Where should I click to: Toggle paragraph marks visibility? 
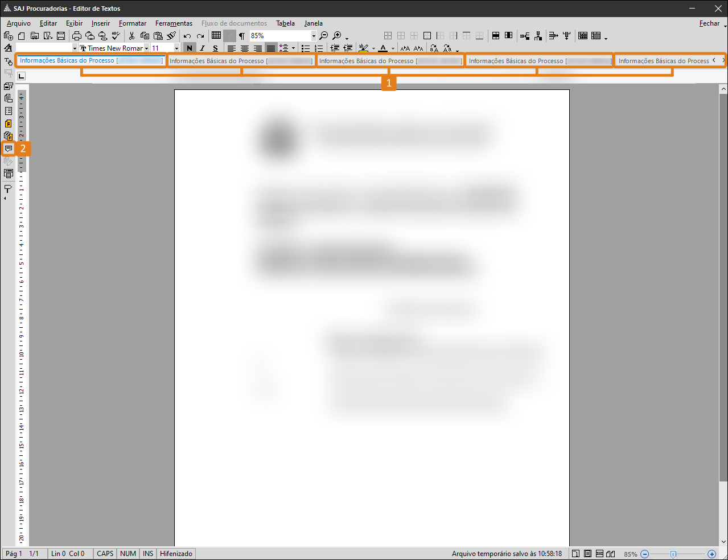pos(242,36)
